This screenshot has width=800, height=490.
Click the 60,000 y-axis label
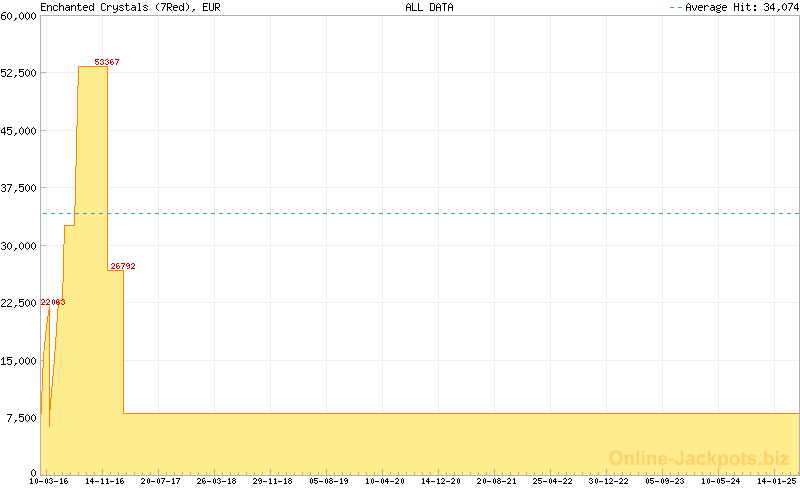click(18, 16)
